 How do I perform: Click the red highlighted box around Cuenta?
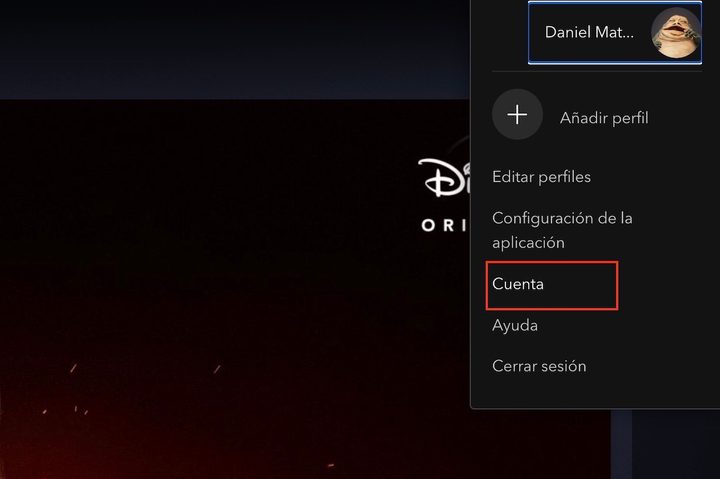[x=552, y=285]
